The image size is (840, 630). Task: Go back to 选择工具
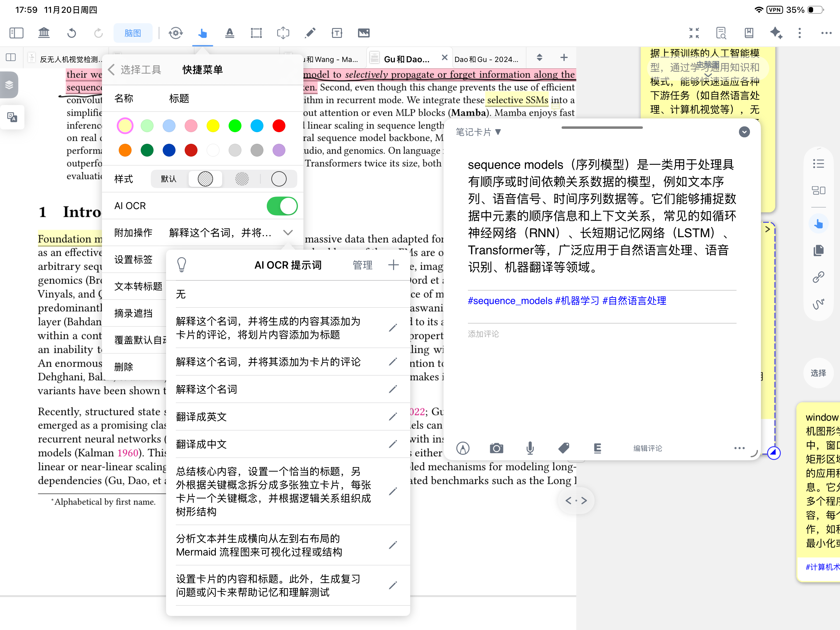[x=135, y=70]
